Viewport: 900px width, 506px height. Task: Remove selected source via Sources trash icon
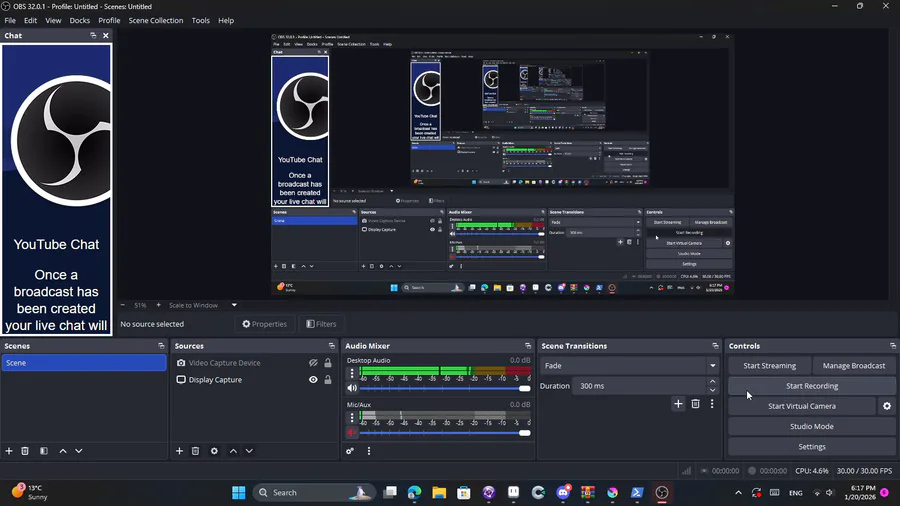click(x=195, y=451)
